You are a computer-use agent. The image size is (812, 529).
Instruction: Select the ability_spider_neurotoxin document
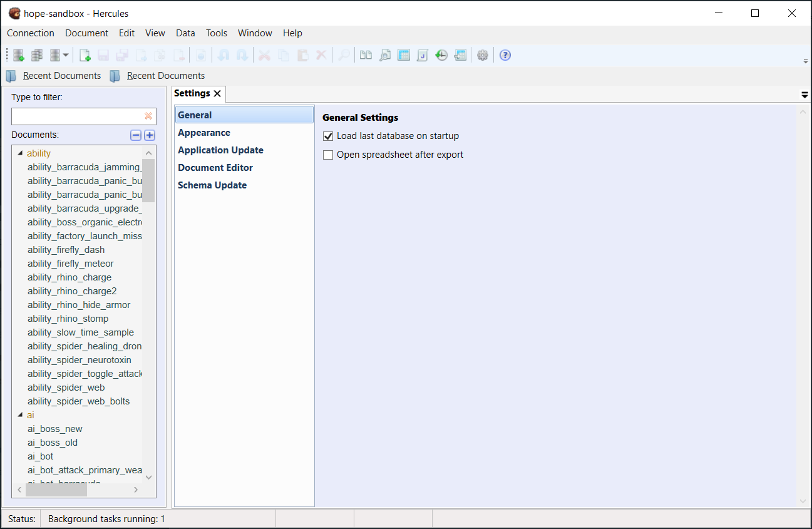point(80,360)
